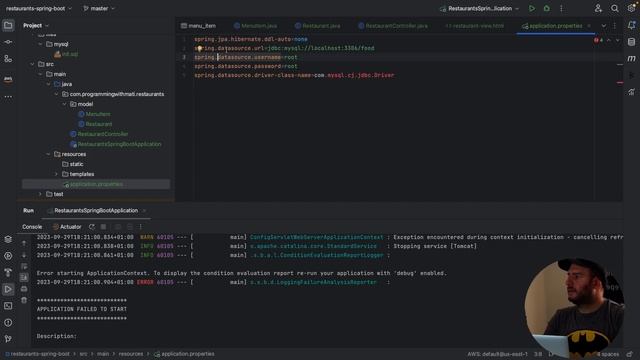The width and height of the screenshot is (640, 360).
Task: Select the Console tab
Action: [32, 227]
